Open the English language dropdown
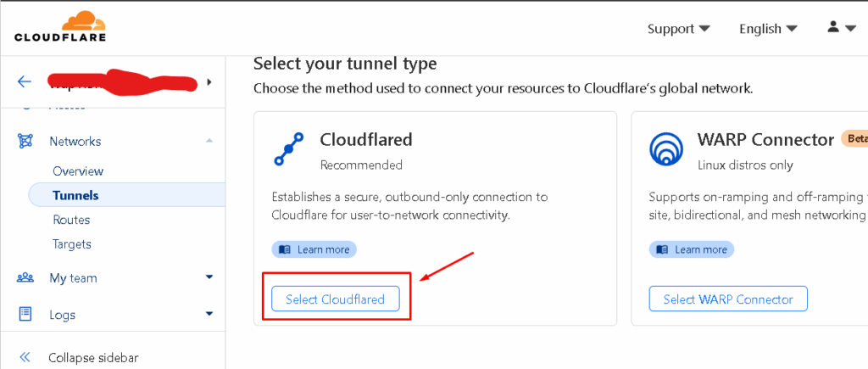868x369 pixels. coord(768,29)
